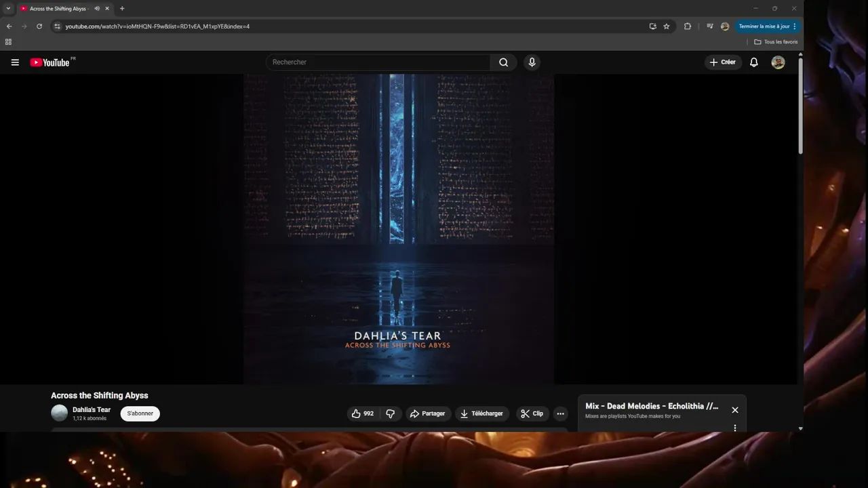Like the video with thumbs up

click(x=363, y=413)
